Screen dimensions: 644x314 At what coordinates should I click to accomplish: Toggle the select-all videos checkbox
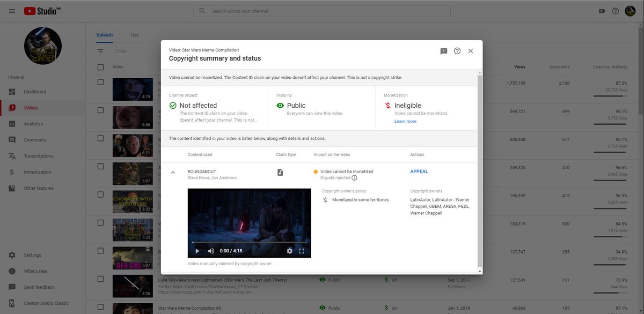pyautogui.click(x=100, y=67)
